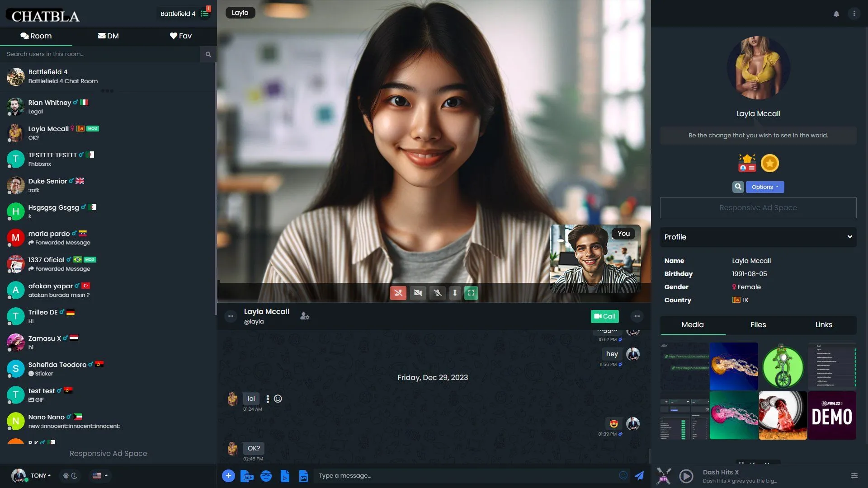Screen dimensions: 868x488
Task: Attach an image file icon
Action: 303,475
